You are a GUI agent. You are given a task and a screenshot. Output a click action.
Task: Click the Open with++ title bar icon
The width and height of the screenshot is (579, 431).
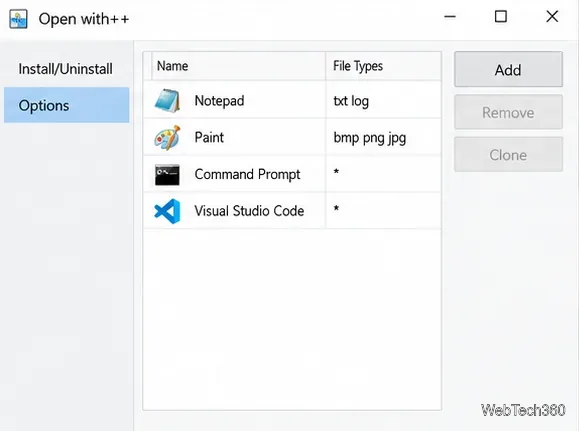18,19
